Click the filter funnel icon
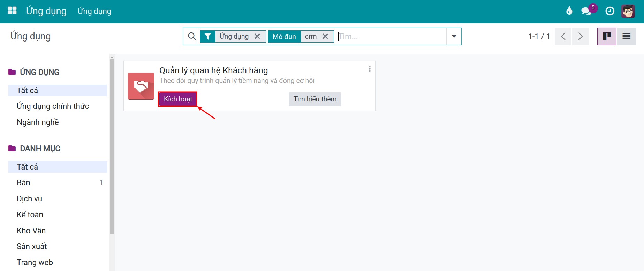Screen dimensions: 644x271 (x=207, y=36)
